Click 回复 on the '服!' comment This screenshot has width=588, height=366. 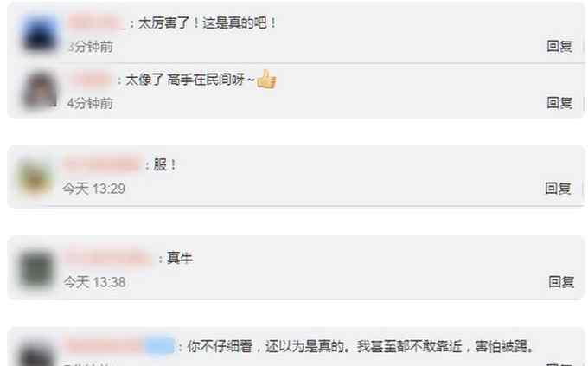tap(558, 188)
